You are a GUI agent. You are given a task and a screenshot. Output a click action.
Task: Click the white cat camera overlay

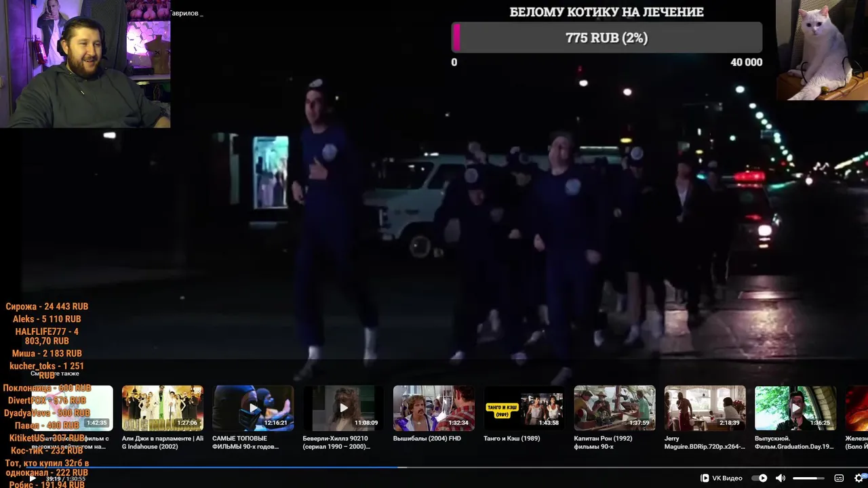(x=822, y=50)
